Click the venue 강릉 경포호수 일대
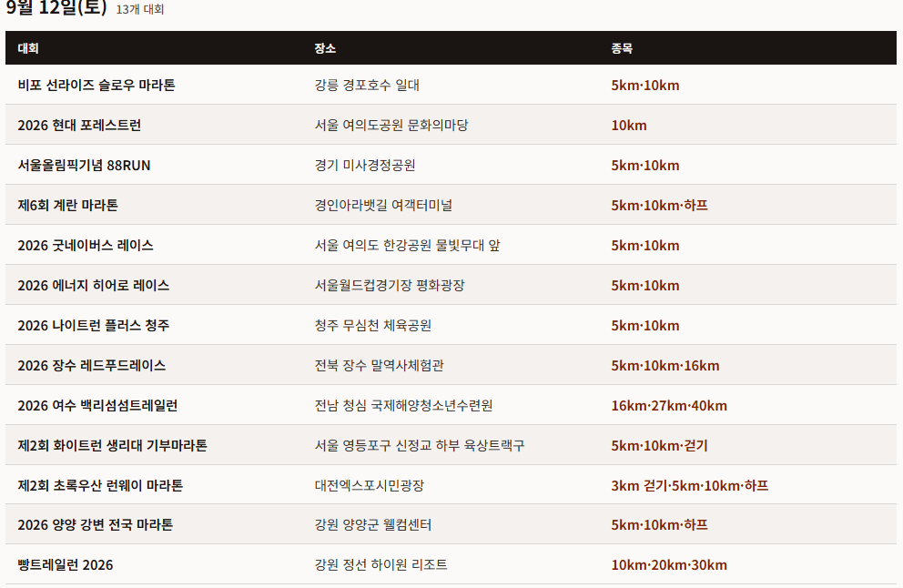Viewport: 903px width, 588px height. pyautogui.click(x=367, y=86)
